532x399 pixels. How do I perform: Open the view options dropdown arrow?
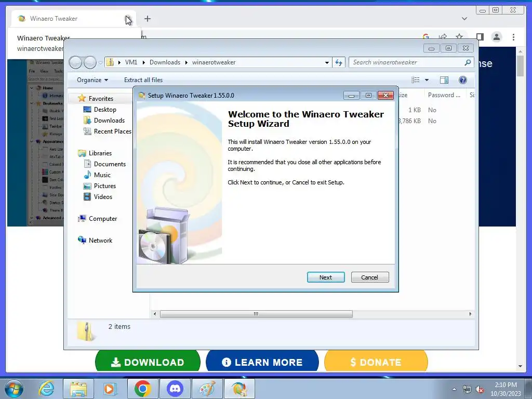[427, 80]
